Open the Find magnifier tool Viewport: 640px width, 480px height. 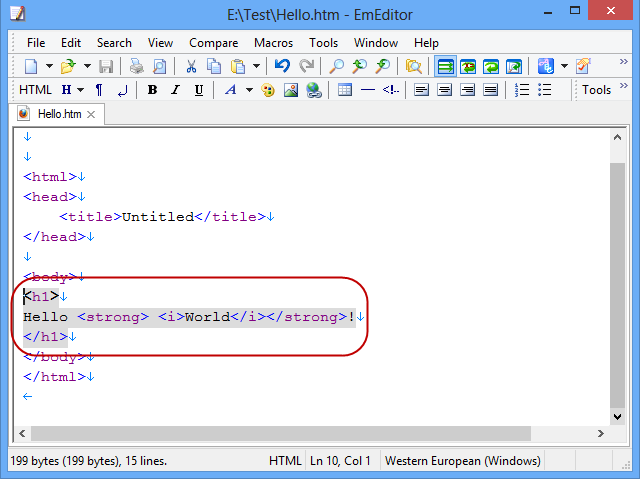[x=337, y=67]
